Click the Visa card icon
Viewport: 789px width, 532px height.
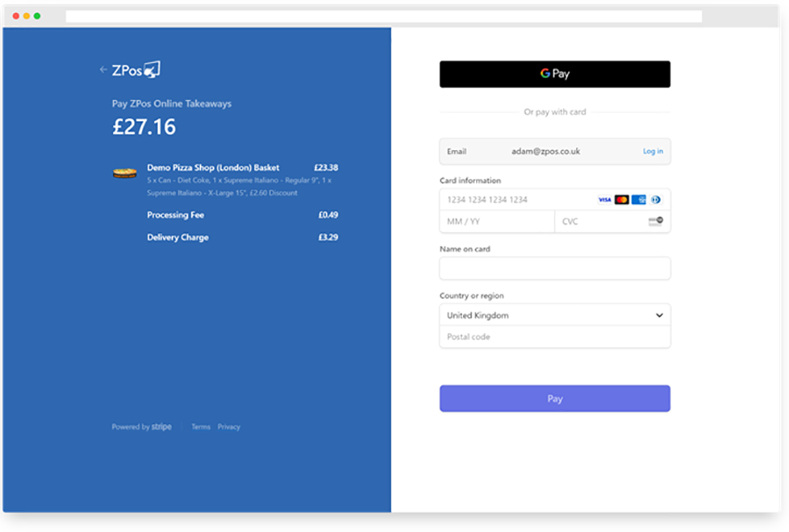click(604, 200)
